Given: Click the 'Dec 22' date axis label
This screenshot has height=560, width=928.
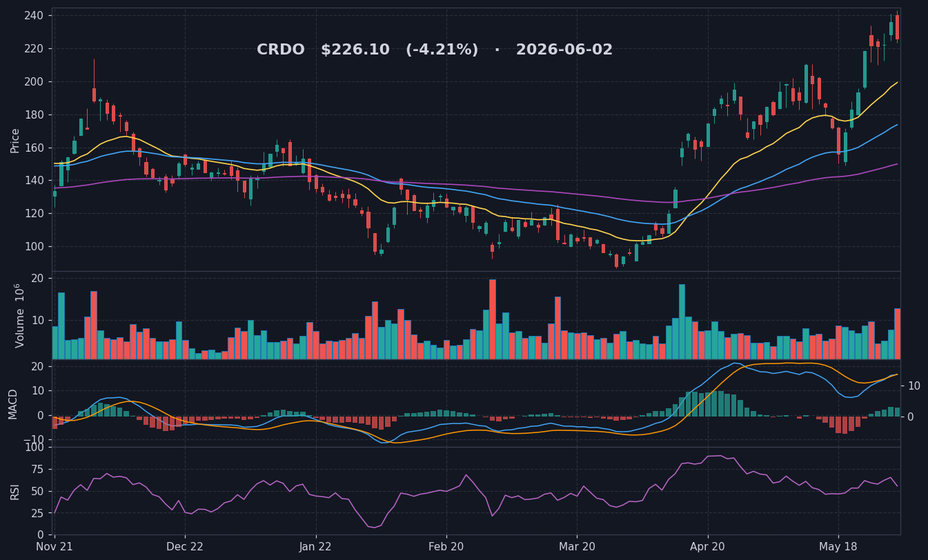Looking at the screenshot, I should [185, 546].
